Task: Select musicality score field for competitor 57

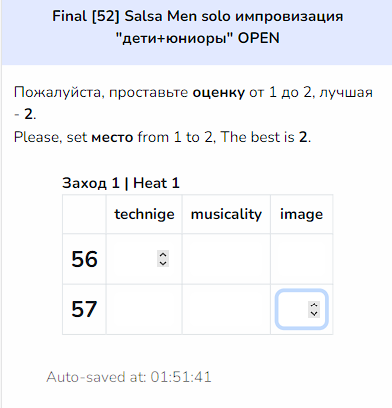Action: pyautogui.click(x=226, y=309)
